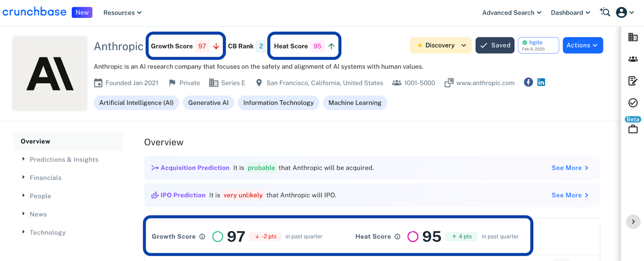The image size is (644, 261).
Task: Expand the right panel with chevron button
Action: pos(633,222)
